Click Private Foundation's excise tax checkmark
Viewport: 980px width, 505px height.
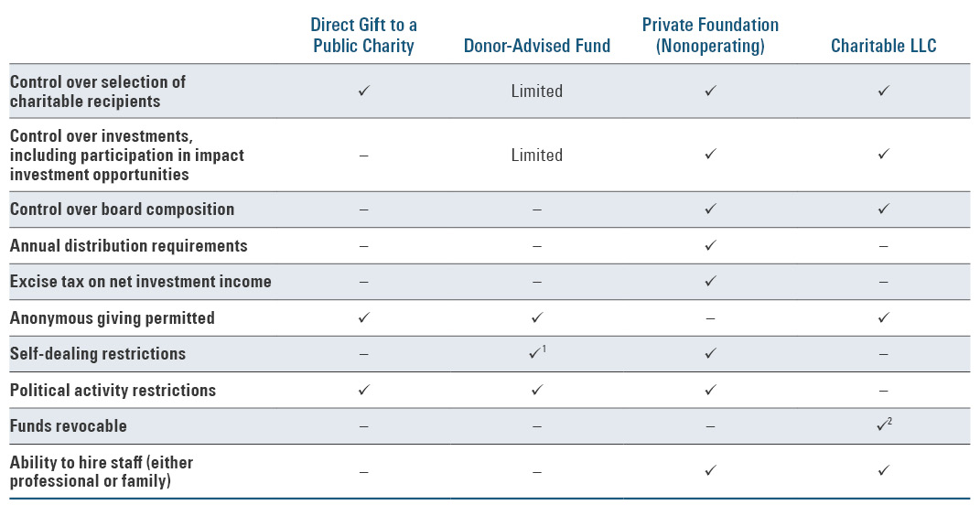[x=710, y=282]
